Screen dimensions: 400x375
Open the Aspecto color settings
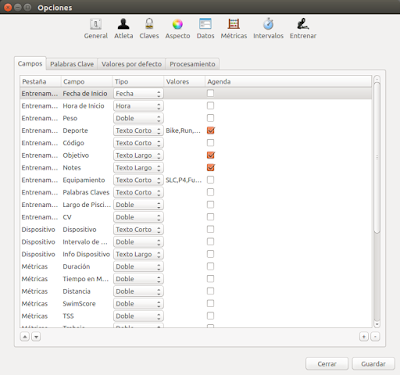(178, 29)
